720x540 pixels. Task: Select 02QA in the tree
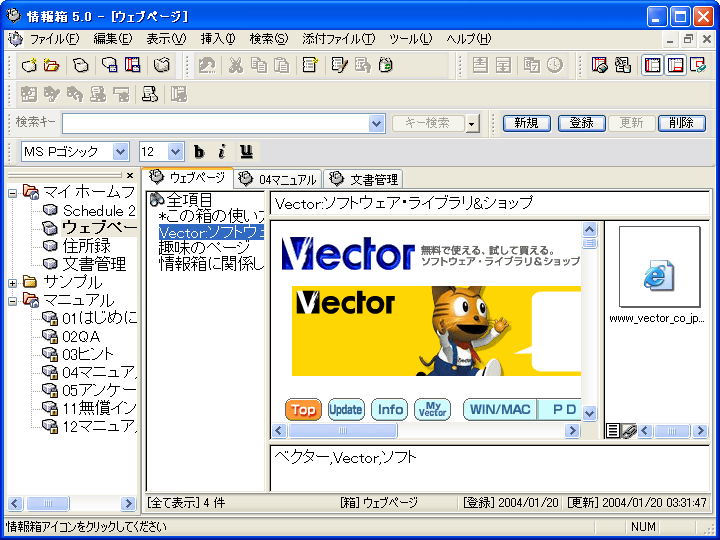81,337
